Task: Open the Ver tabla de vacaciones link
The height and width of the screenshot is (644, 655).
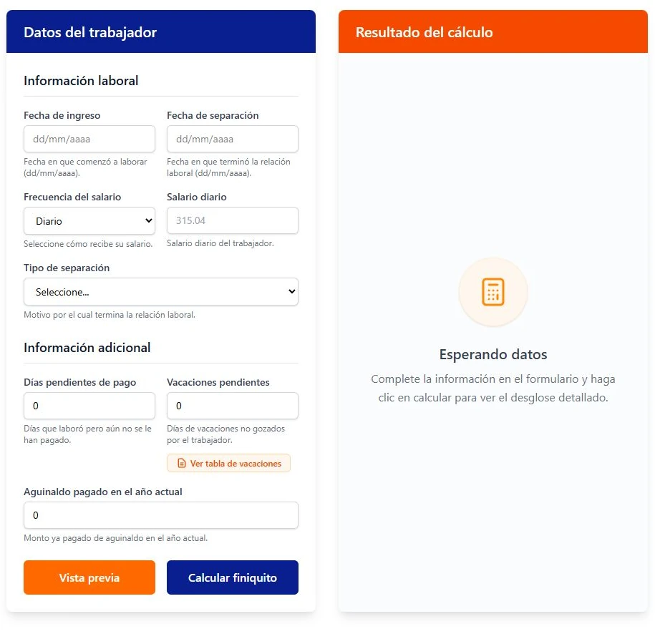Action: click(x=228, y=463)
